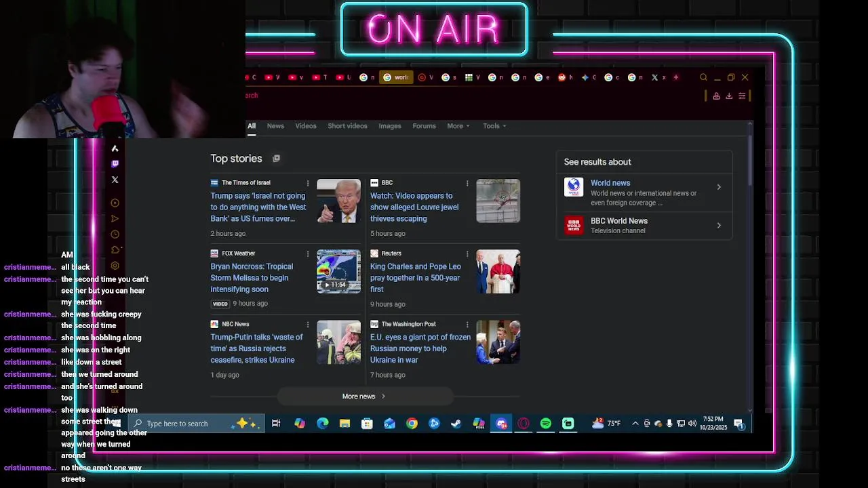Switch to the X browser tab

[658, 77]
